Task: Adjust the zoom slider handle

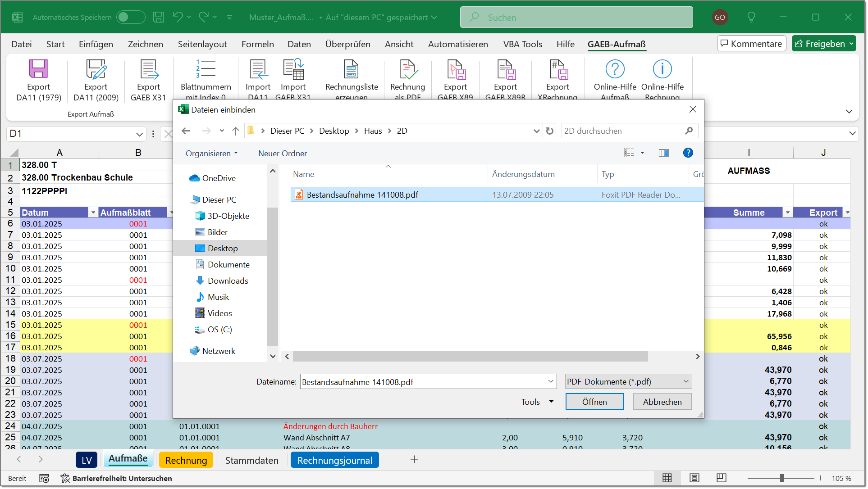Action: point(782,478)
